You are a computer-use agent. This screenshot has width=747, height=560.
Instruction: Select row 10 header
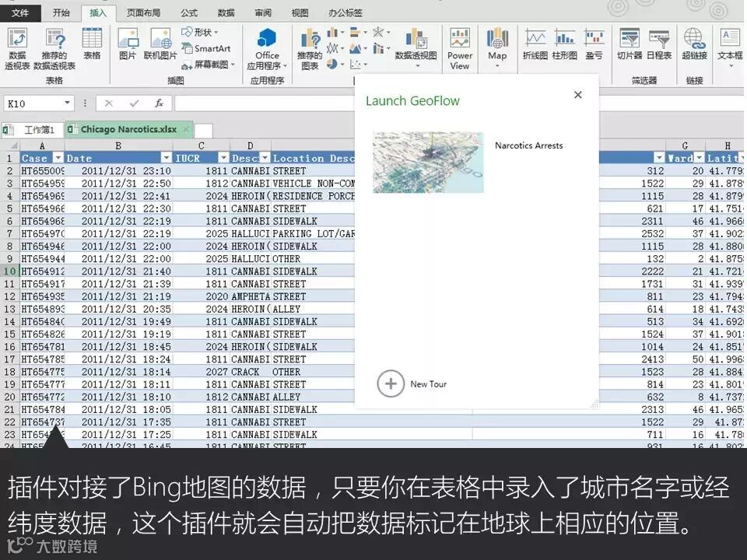pyautogui.click(x=9, y=271)
